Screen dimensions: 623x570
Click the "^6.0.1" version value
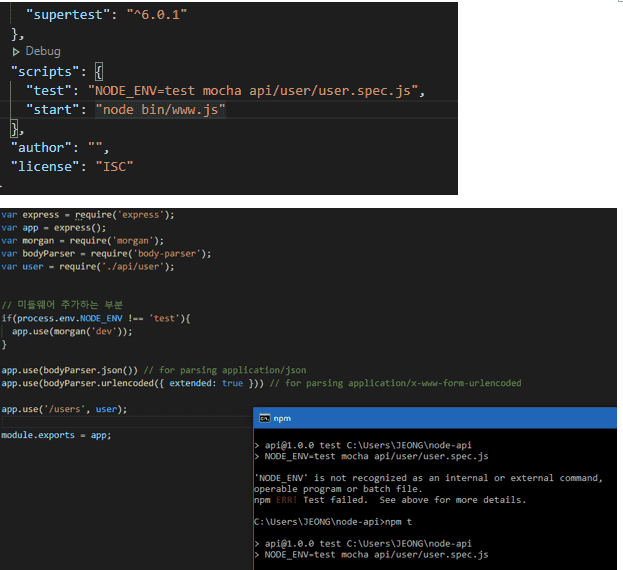click(x=157, y=15)
